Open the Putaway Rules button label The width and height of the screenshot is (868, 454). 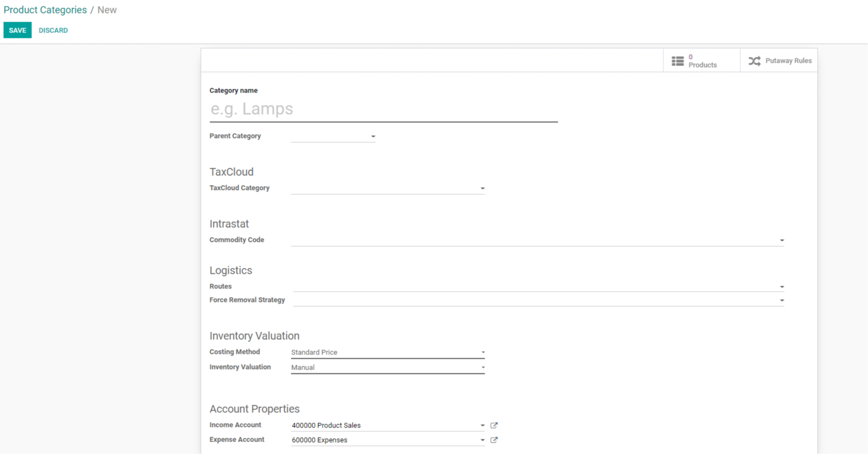point(788,61)
